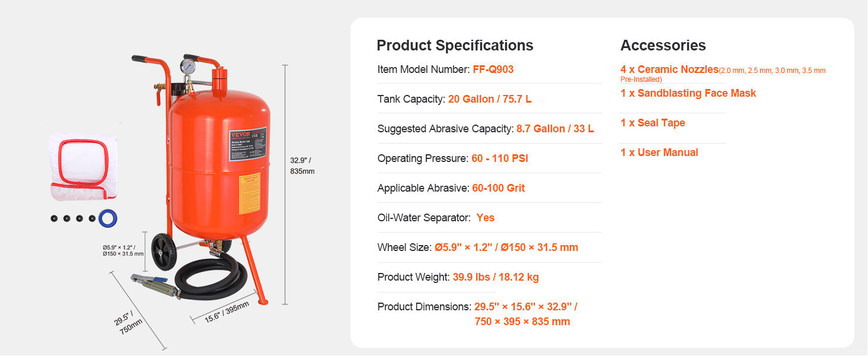
Task: Click the 20 Gallon / 75.7 L value
Action: (490, 99)
